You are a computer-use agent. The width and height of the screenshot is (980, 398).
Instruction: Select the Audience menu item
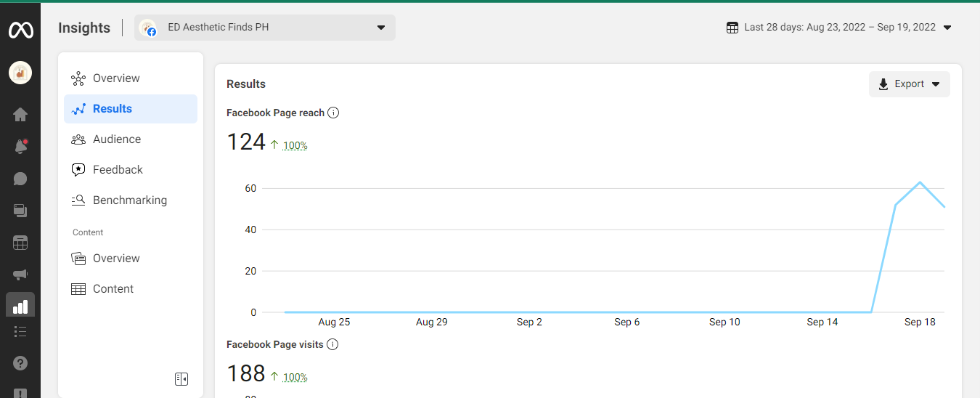(116, 139)
